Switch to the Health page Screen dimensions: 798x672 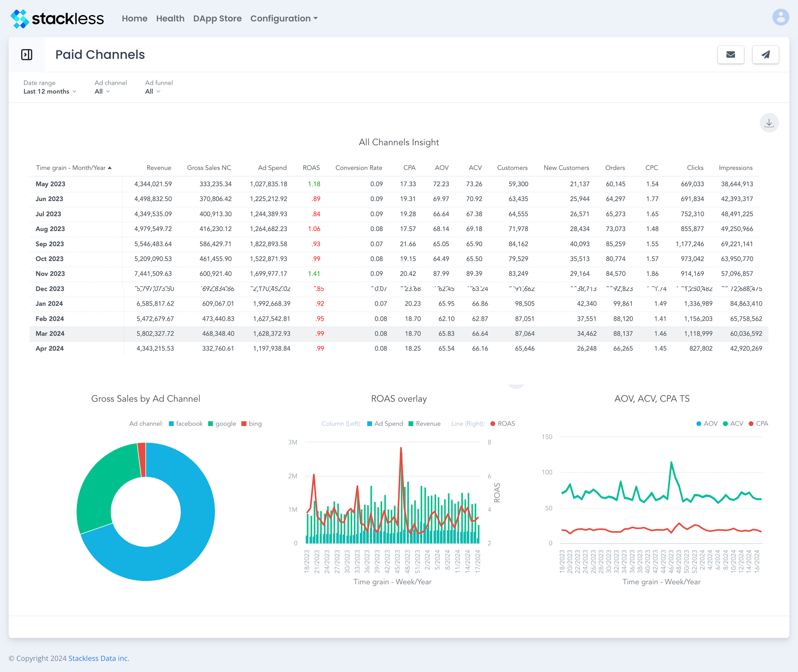[x=170, y=18]
